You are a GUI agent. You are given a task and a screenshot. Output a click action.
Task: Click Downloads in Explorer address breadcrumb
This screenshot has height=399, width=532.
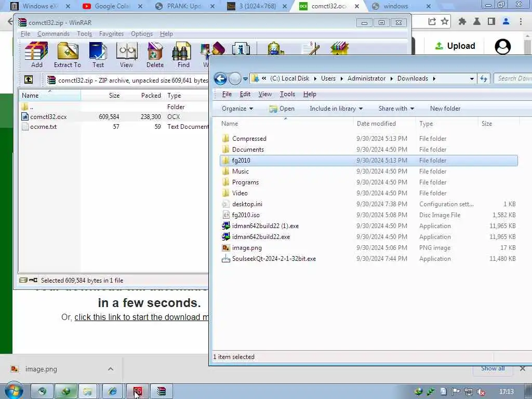point(413,78)
